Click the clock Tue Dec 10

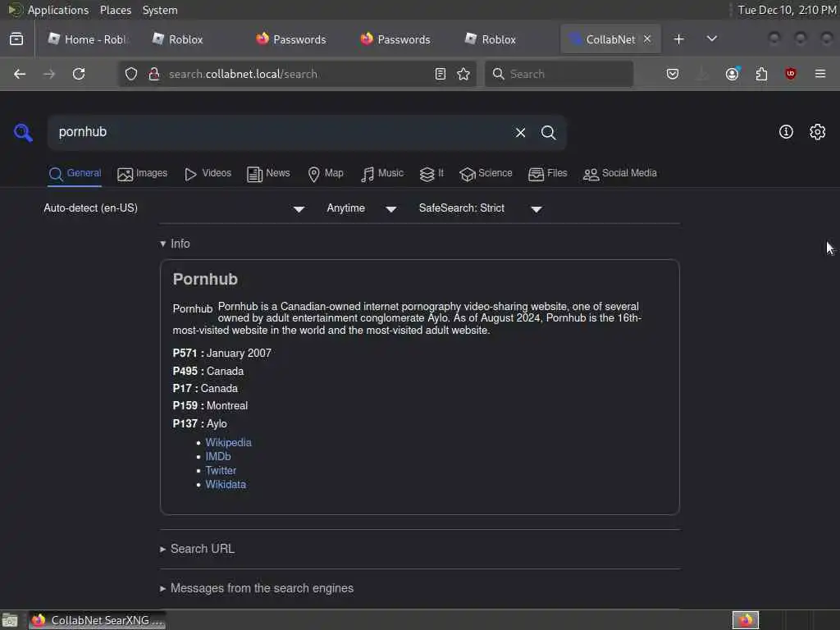point(787,10)
